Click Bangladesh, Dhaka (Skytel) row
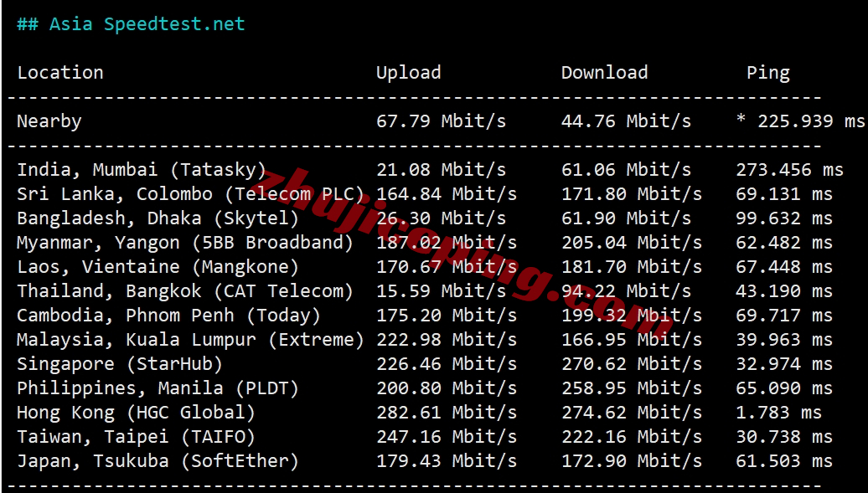868x493 pixels. tap(425, 218)
